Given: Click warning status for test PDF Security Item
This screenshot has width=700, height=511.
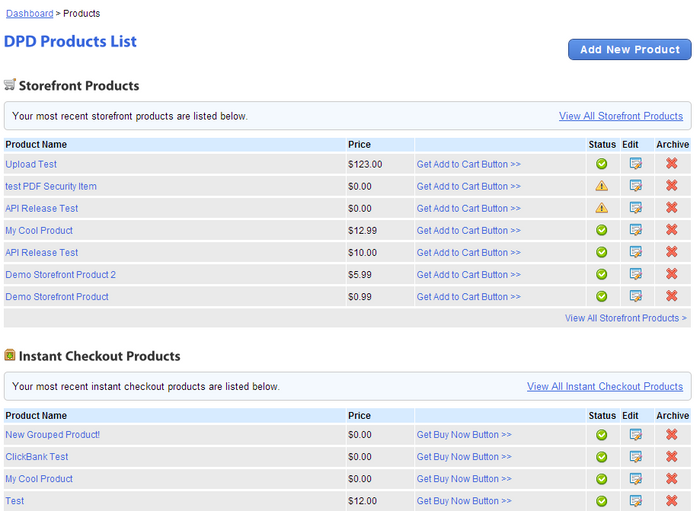Looking at the screenshot, I should (x=601, y=186).
